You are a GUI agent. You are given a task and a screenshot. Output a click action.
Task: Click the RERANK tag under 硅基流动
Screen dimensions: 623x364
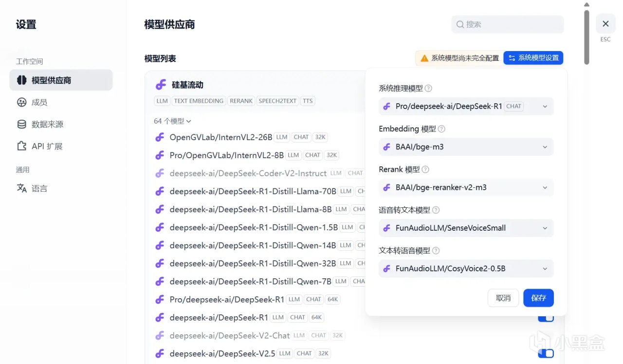pos(241,101)
